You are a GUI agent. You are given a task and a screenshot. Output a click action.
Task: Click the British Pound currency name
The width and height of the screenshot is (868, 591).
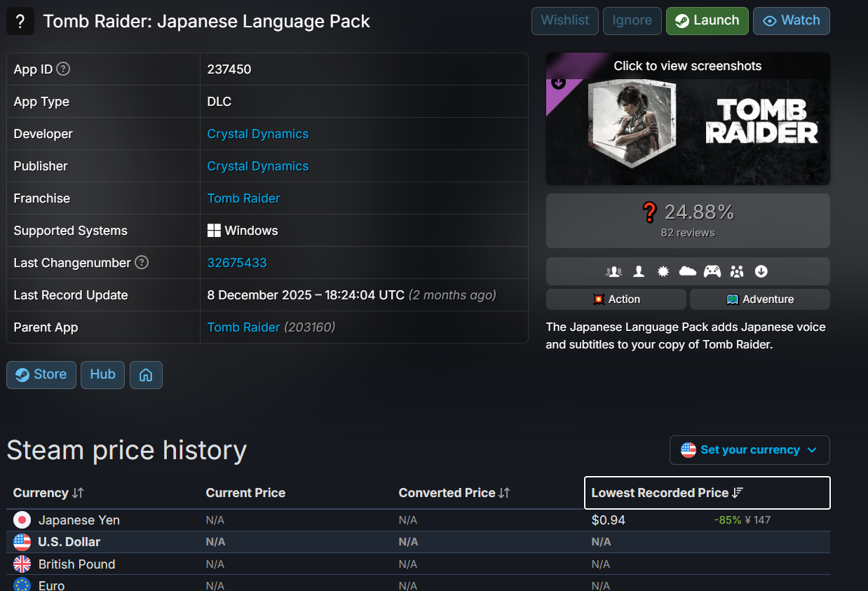point(76,564)
